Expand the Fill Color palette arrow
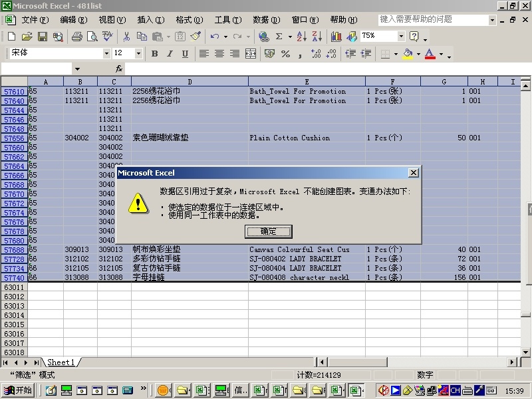Viewport: 532px width, 399px height. point(419,54)
